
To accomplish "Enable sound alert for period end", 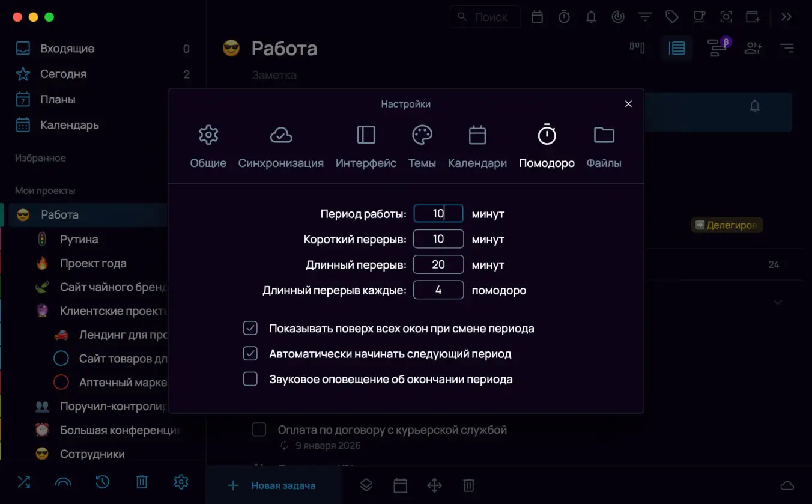I will [x=250, y=378].
